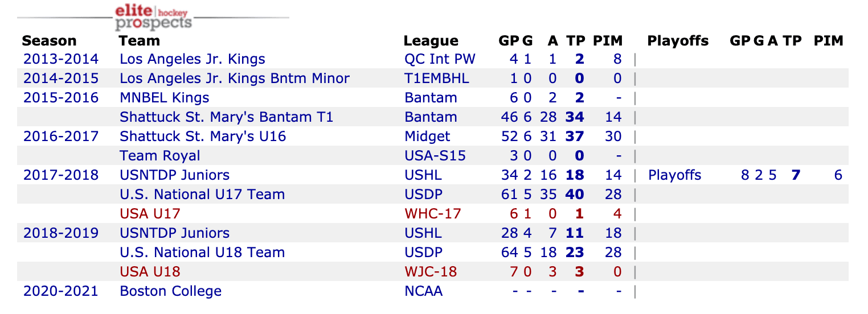Click Los Angeles Jr. Kings Bntm Minor
This screenshot has height=314, width=868.
click(x=234, y=78)
